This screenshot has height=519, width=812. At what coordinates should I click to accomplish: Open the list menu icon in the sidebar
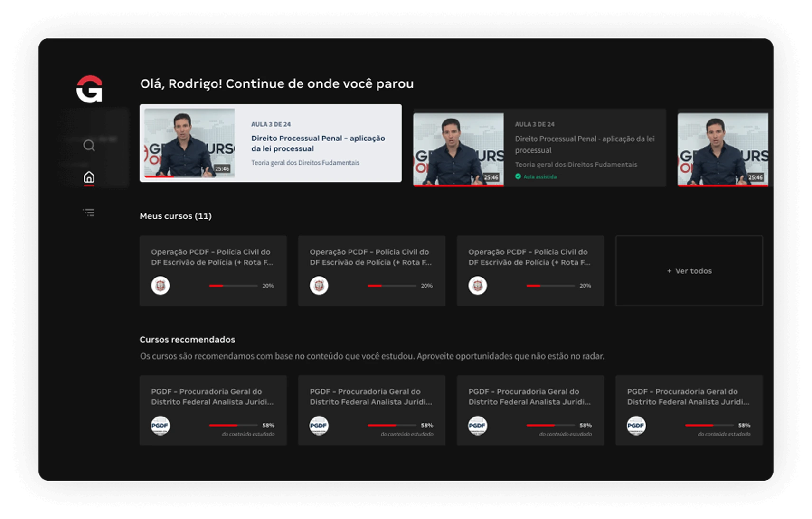(x=89, y=213)
